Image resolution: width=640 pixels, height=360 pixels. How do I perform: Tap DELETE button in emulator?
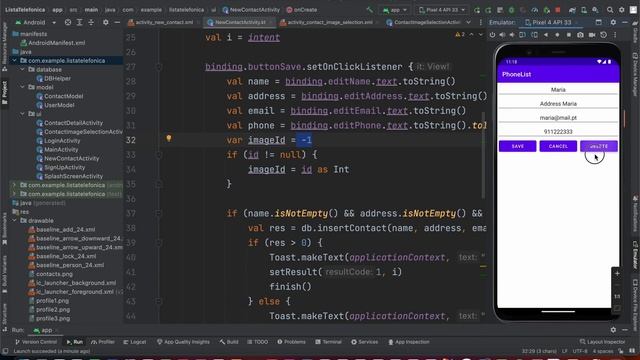[x=599, y=146]
